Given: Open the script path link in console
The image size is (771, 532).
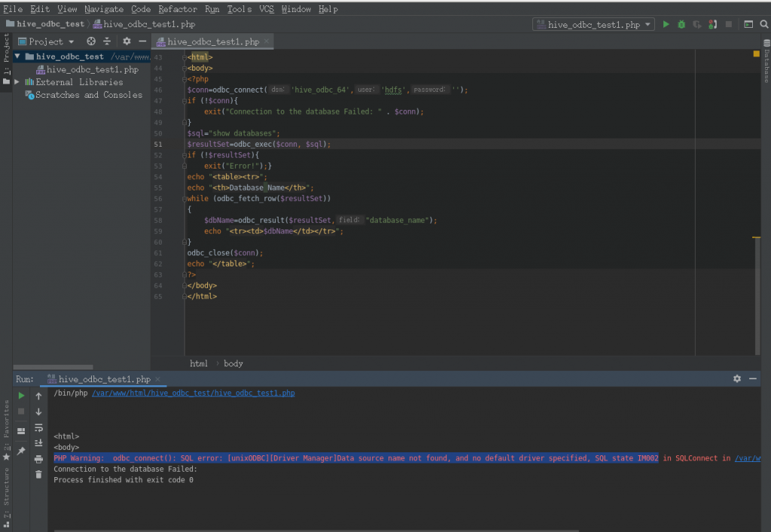Looking at the screenshot, I should [x=193, y=393].
